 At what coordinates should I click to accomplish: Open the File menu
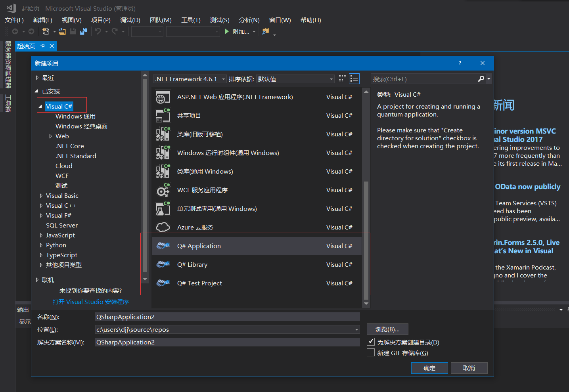coord(14,20)
